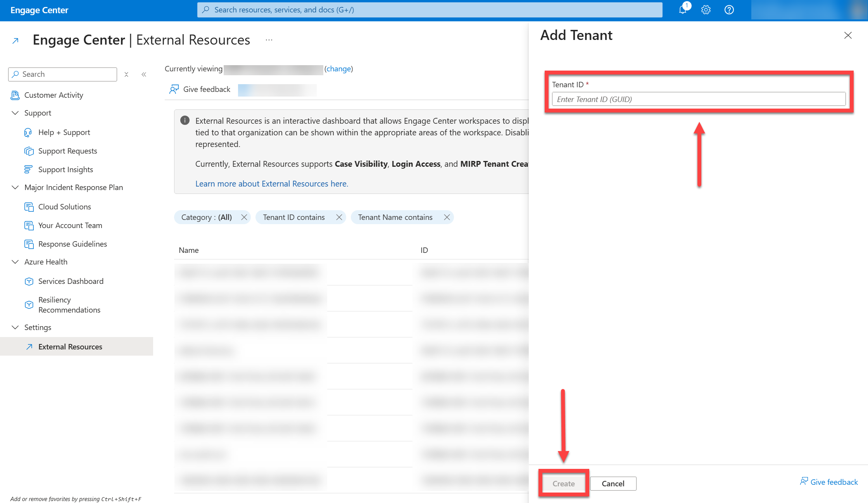
Task: Focus the top resources search bar
Action: coord(430,10)
